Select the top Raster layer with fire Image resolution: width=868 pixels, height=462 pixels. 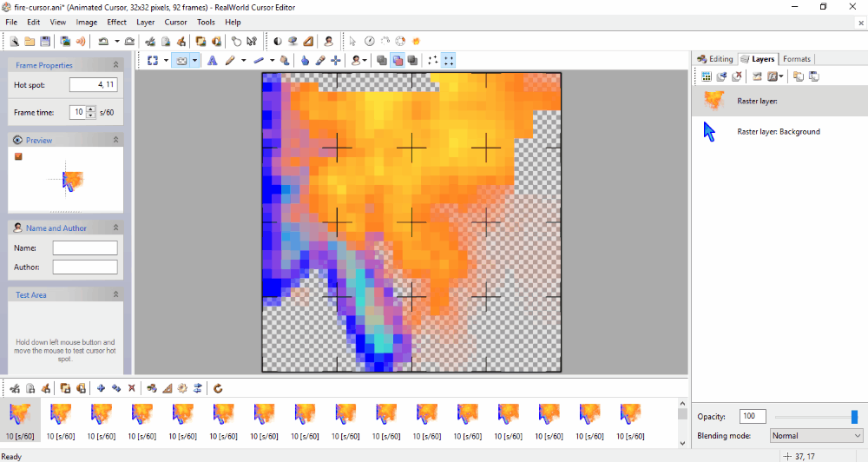click(x=779, y=101)
